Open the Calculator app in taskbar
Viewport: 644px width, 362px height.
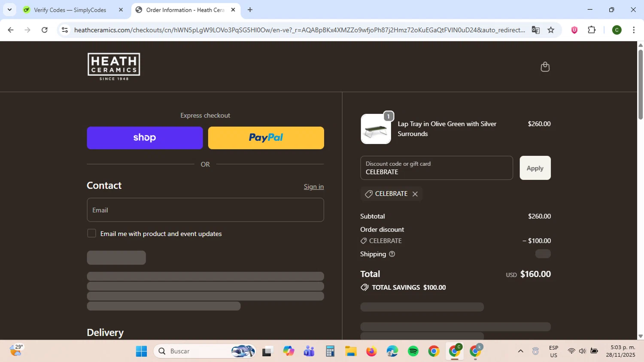[x=330, y=351]
